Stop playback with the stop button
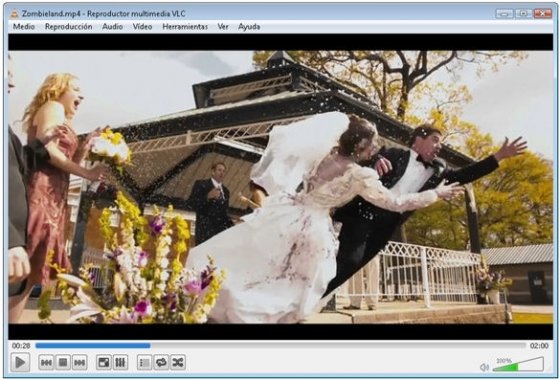This screenshot has width=560, height=380. point(63,363)
